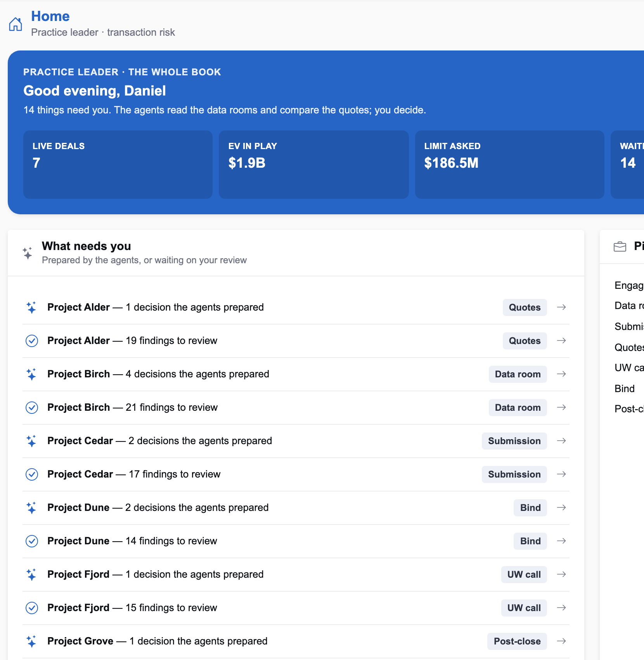The image size is (644, 660).
Task: Click the sparkle icon beside What needs you
Action: [28, 253]
